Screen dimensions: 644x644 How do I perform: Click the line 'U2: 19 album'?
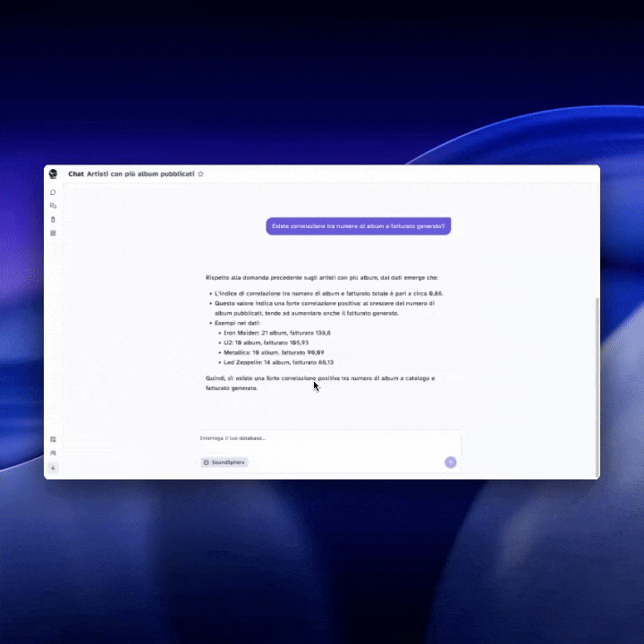pos(267,343)
